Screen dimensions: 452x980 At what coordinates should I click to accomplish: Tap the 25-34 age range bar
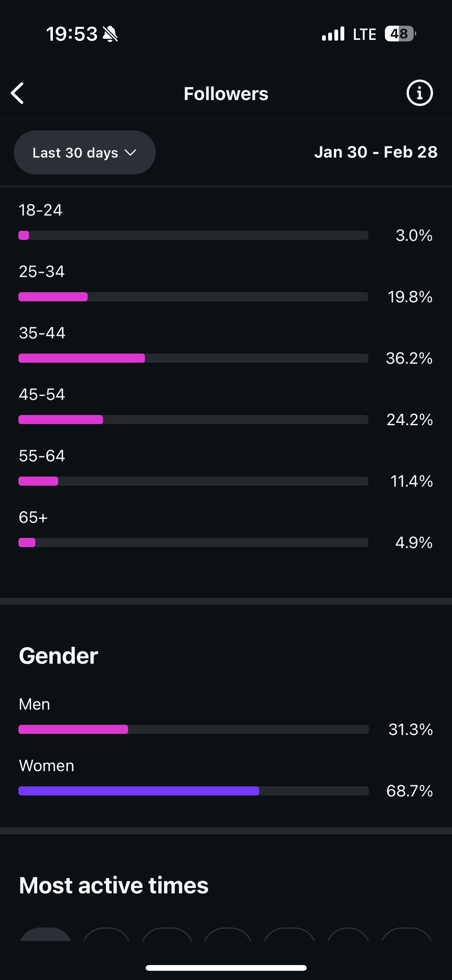193,297
